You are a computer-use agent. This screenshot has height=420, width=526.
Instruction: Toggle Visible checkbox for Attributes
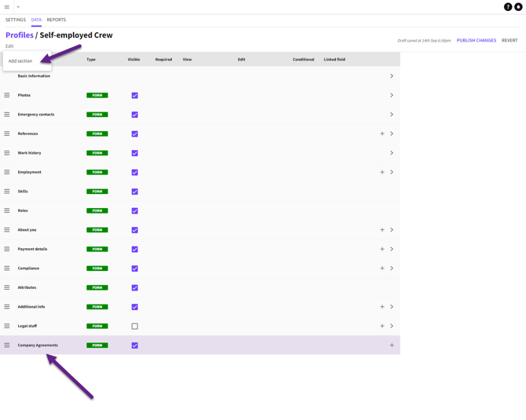pyautogui.click(x=135, y=288)
